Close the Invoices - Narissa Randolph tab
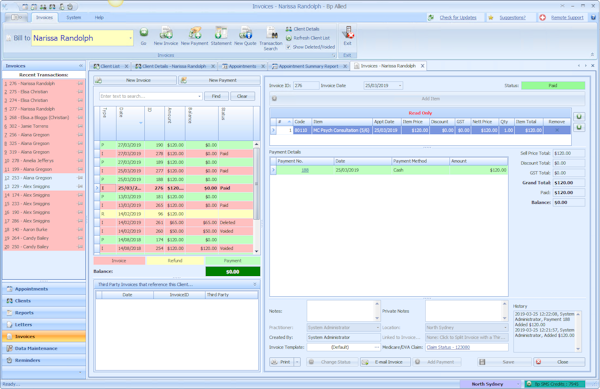The width and height of the screenshot is (600, 389). pos(422,66)
